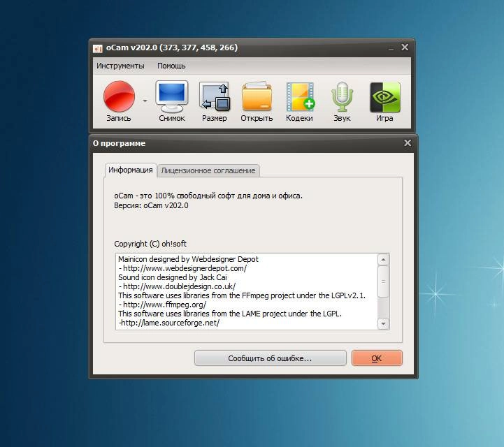
Task: Click the 'Sound icon designed by Jack Cai' line
Action: click(173, 277)
